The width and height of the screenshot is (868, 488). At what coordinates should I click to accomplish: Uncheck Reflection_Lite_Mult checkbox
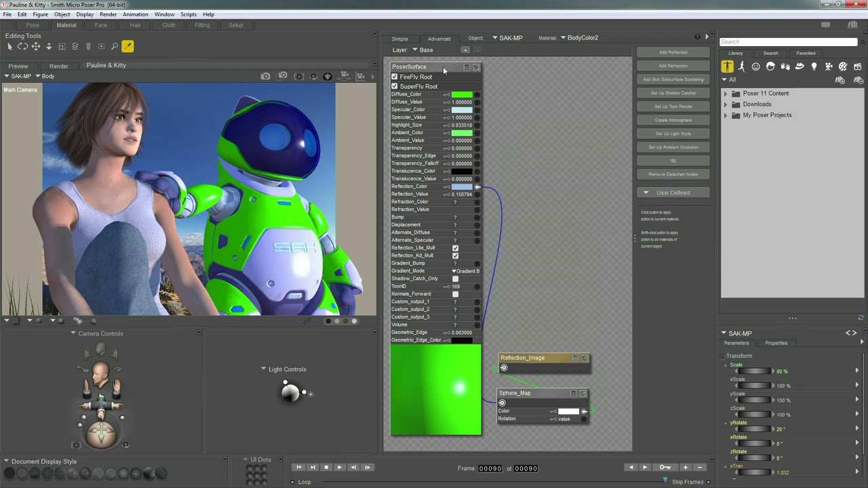(x=455, y=248)
